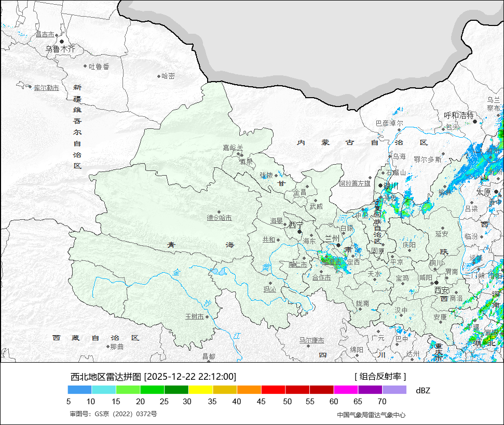Click the 太原 city label
This screenshot has height=425, width=504.
pos(483,192)
